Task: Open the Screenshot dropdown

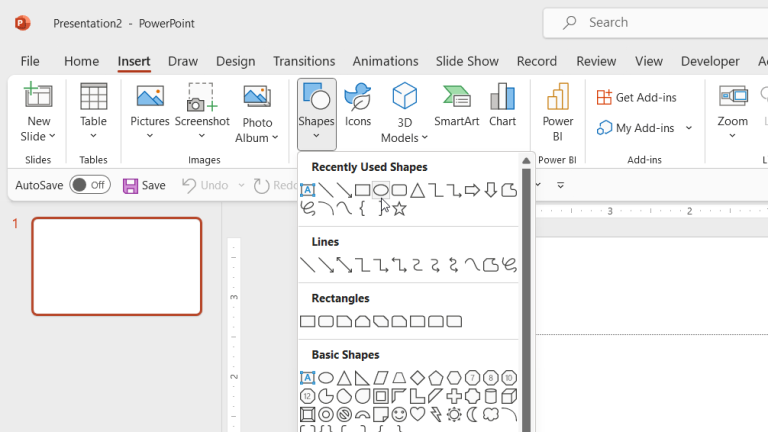Action: 202,113
